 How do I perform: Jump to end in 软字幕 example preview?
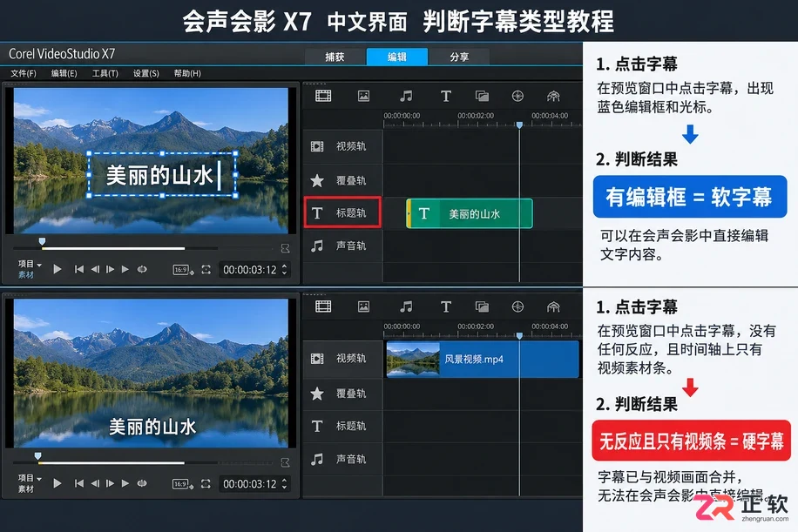pos(125,269)
